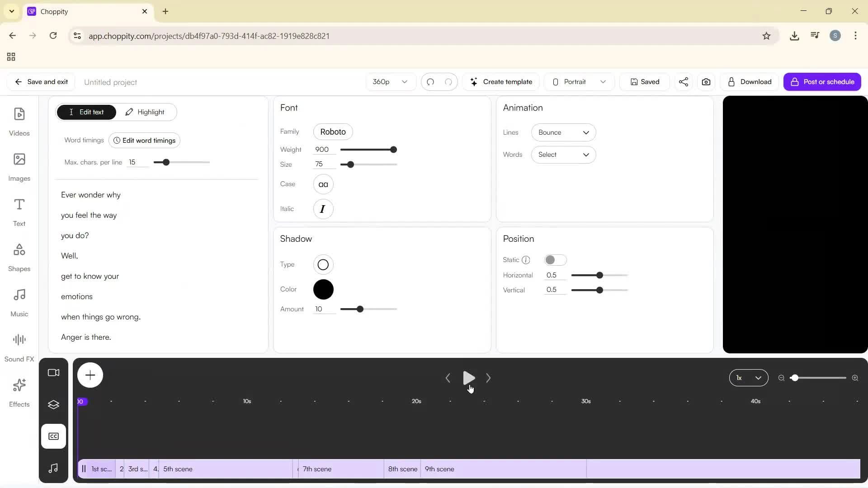The width and height of the screenshot is (868, 488).
Task: Switch to the Edit text tab
Action: point(87,112)
